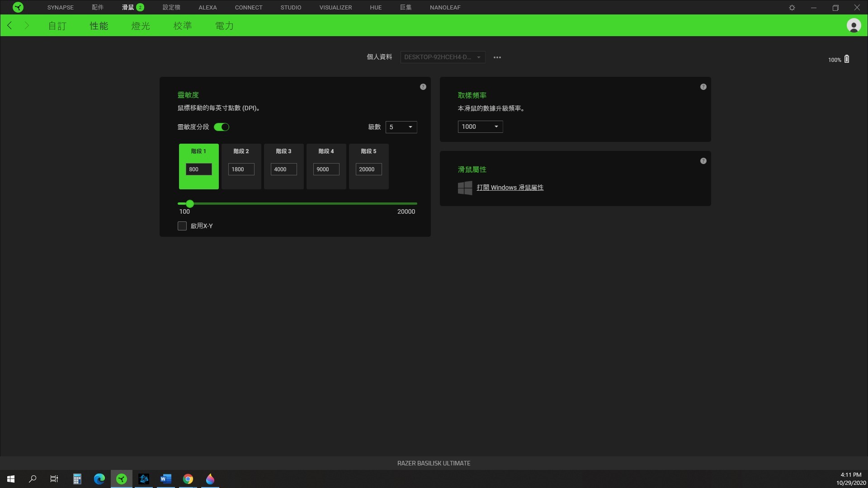Screen dimensions: 868x488
Task: Toggle the 靈敏度分段 switch off
Action: 222,127
